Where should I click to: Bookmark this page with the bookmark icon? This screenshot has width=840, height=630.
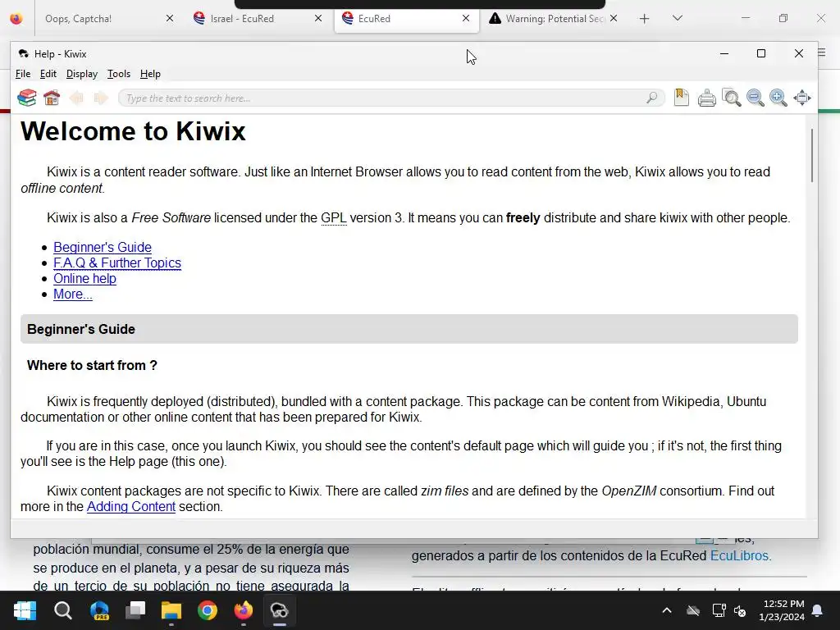[682, 98]
